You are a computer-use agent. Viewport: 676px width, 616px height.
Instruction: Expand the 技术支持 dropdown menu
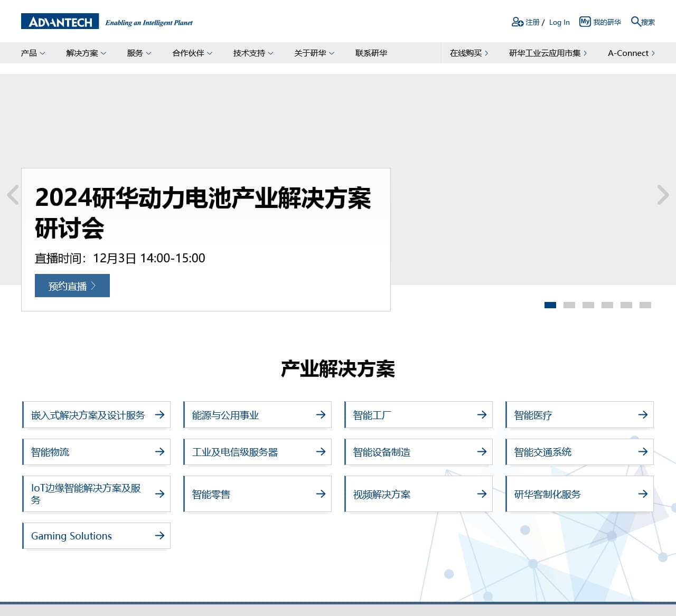pos(253,53)
